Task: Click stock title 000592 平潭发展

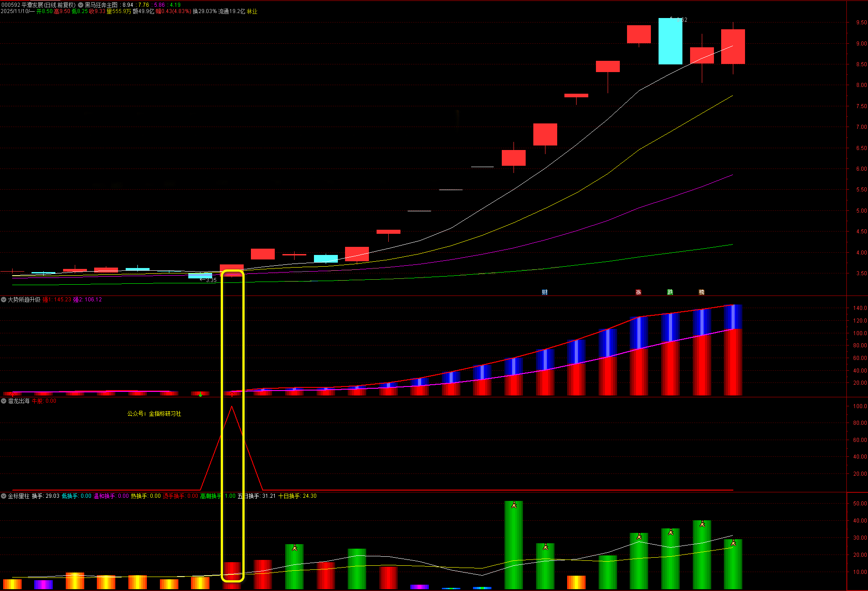Action: [x=23, y=5]
